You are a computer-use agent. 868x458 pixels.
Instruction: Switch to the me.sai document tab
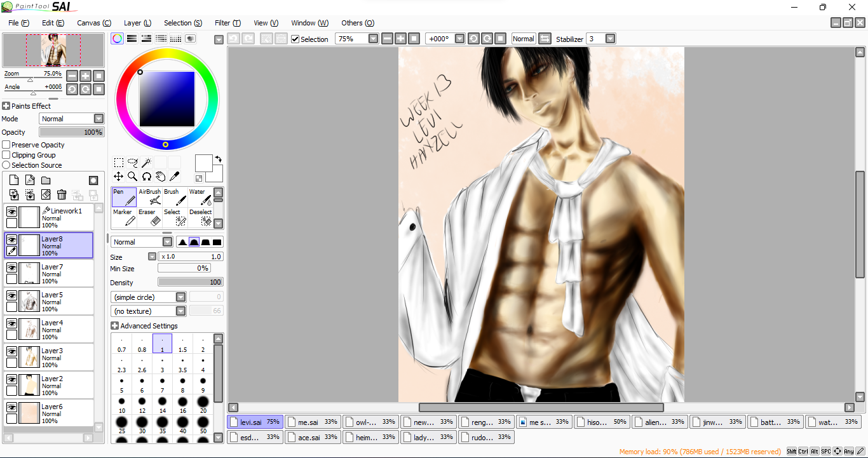point(313,422)
